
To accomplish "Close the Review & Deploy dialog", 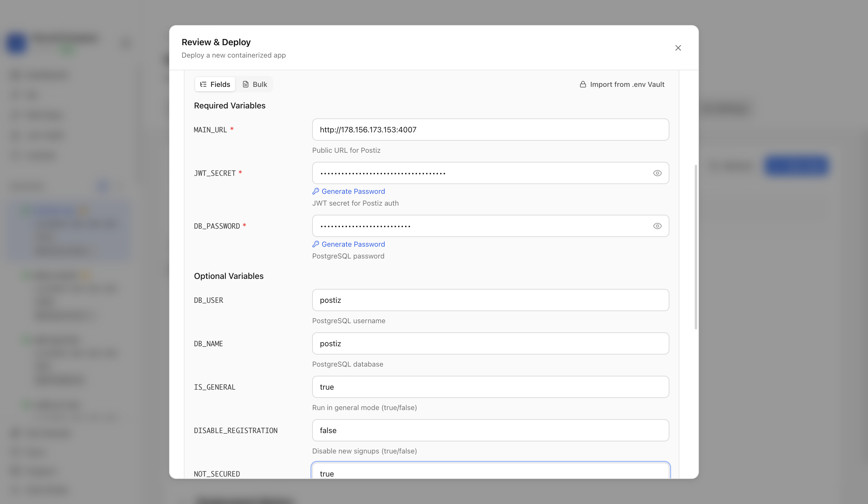I will tap(678, 48).
